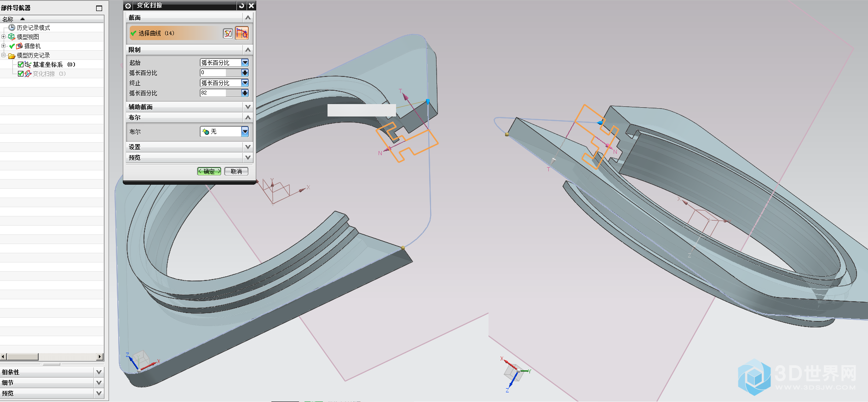868x402 pixels.
Task: Collapse the 截面 section
Action: coord(248,17)
